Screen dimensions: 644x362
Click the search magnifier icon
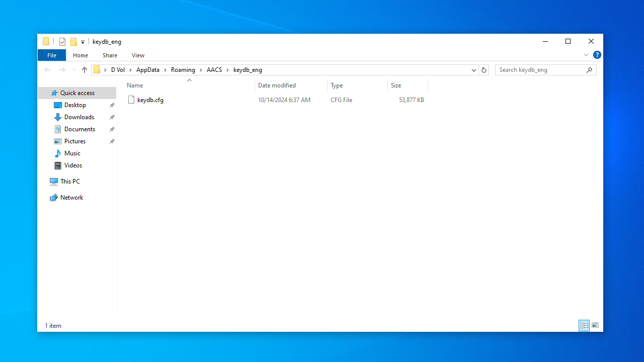click(x=590, y=70)
